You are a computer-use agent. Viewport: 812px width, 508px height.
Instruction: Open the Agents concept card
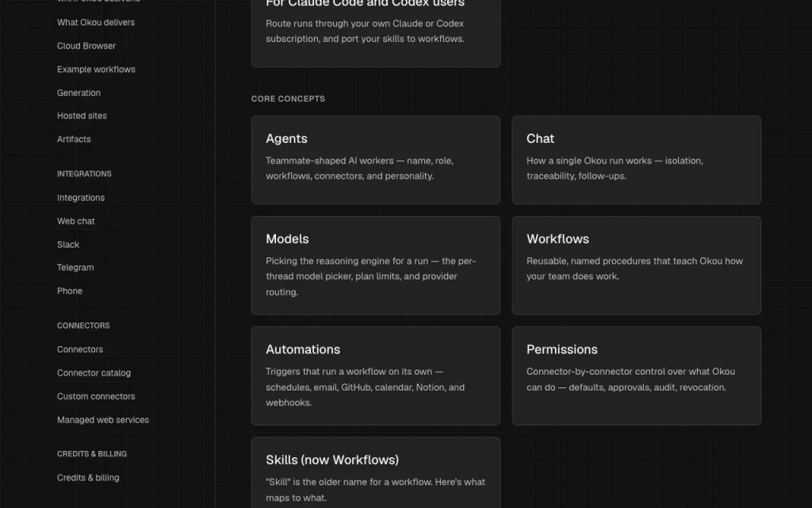[x=375, y=160]
